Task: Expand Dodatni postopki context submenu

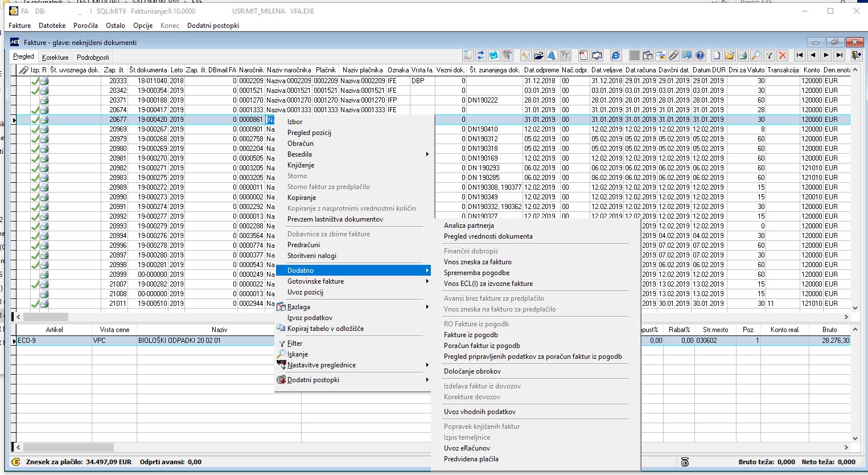Action: (427, 380)
